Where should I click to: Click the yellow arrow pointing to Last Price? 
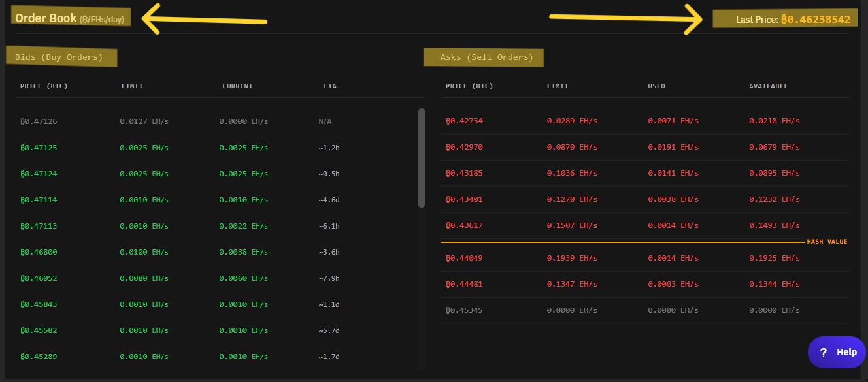[x=626, y=19]
